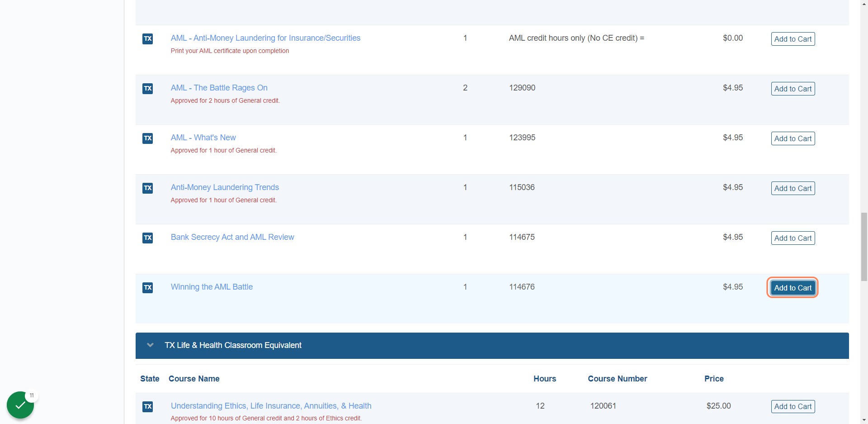Screen dimensions: 868x424
Task: Add AML - What's New to cart
Action: click(793, 138)
